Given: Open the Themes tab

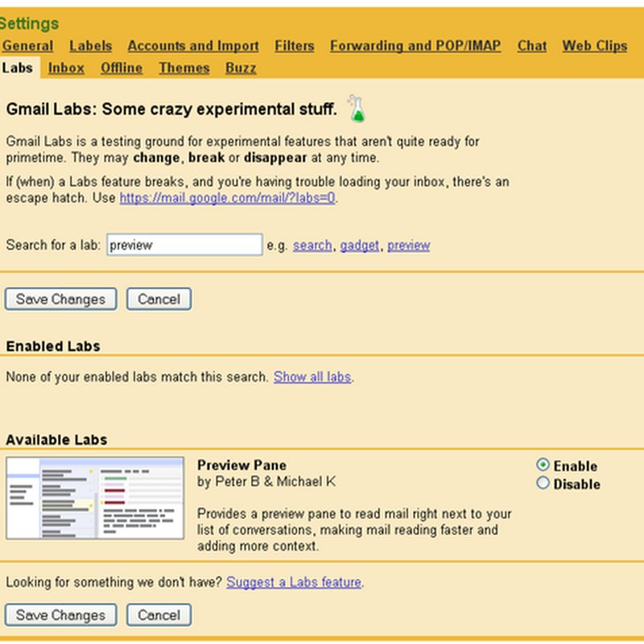Looking at the screenshot, I should [184, 68].
